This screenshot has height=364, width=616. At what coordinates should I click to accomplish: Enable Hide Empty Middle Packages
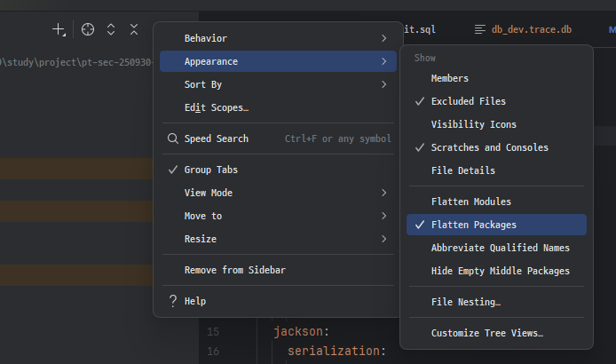(496, 272)
